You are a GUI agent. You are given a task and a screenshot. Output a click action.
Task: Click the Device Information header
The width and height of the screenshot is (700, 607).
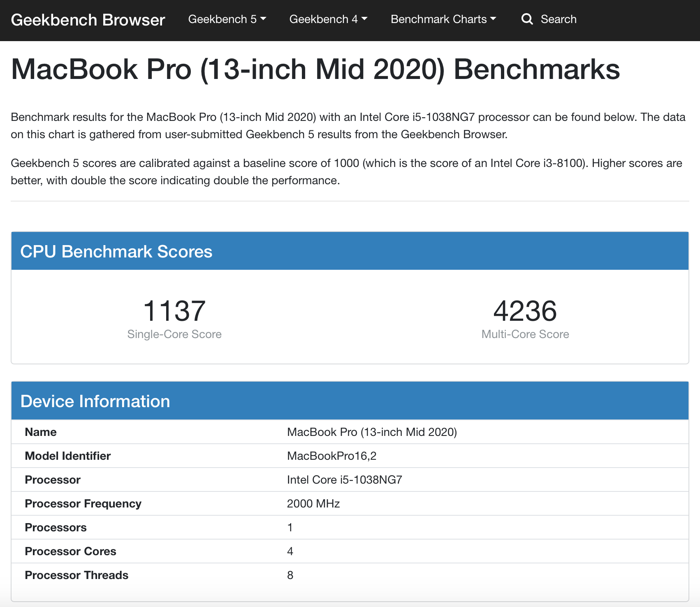click(95, 401)
